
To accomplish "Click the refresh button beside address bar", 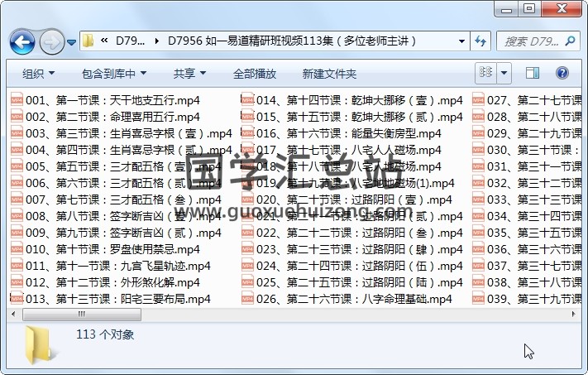I will [x=480, y=41].
